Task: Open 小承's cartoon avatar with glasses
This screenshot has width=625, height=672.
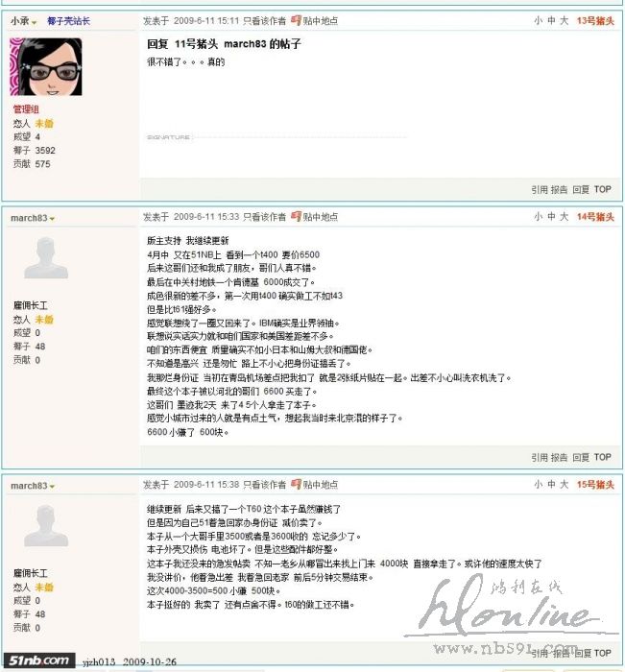Action: pyautogui.click(x=46, y=66)
